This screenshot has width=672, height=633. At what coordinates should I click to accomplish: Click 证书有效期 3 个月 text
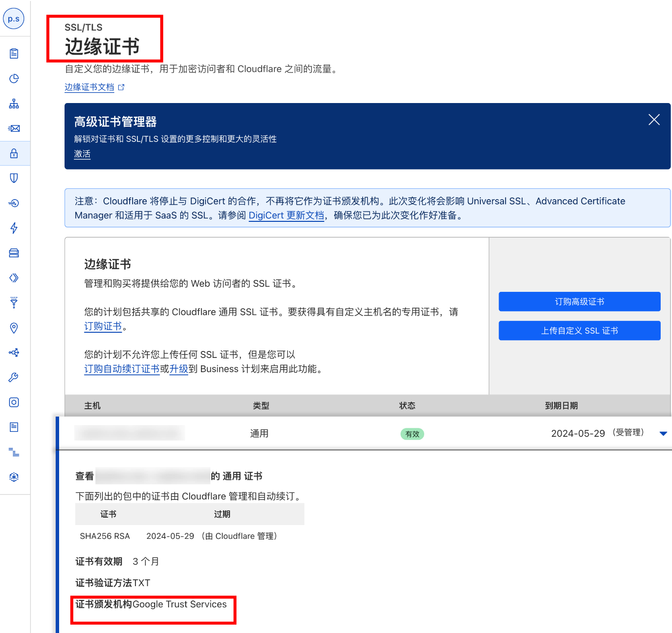pyautogui.click(x=117, y=562)
